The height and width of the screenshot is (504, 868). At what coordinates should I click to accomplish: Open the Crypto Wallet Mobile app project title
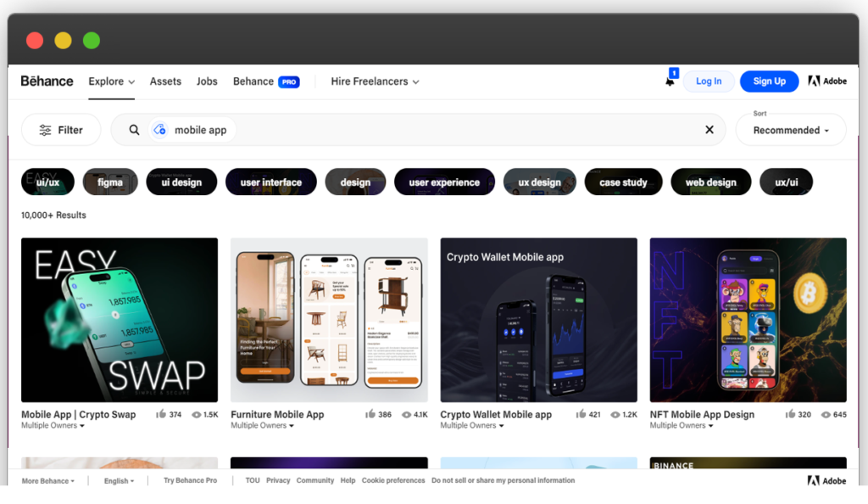click(x=496, y=414)
